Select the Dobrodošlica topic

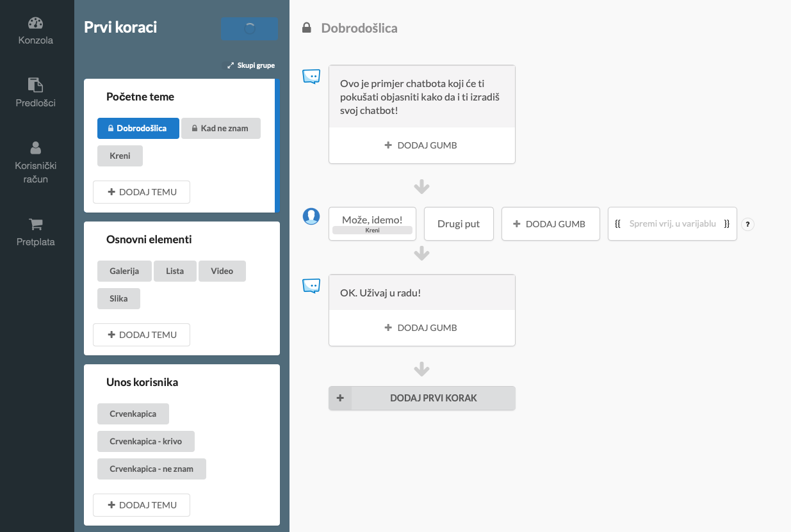click(138, 128)
